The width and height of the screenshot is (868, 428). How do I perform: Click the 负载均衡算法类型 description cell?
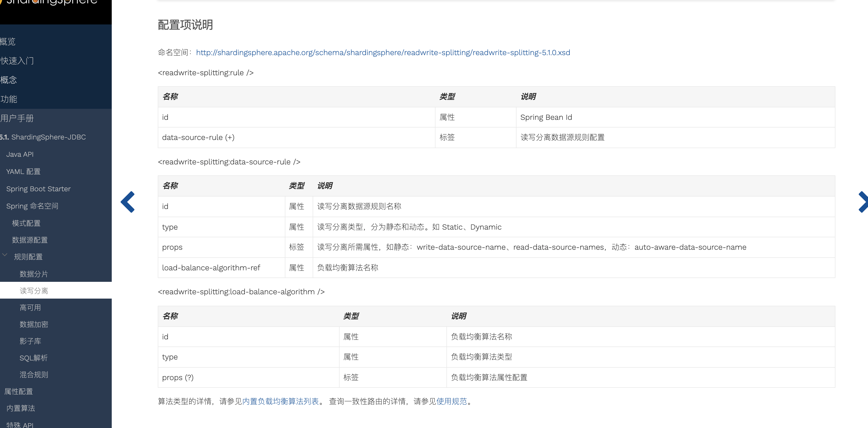[x=640, y=357]
